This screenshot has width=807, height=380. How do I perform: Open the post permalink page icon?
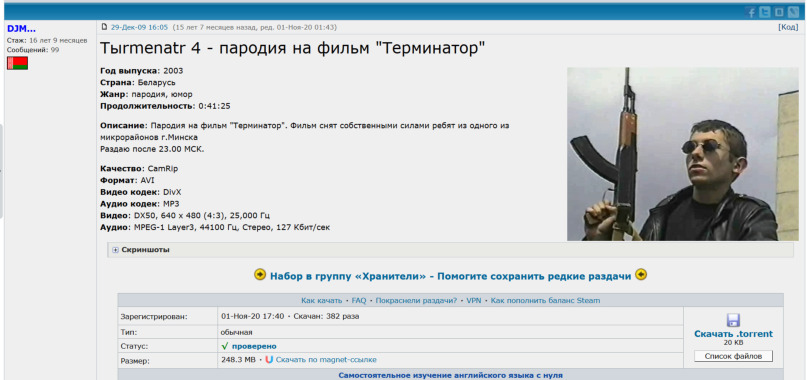pyautogui.click(x=104, y=27)
